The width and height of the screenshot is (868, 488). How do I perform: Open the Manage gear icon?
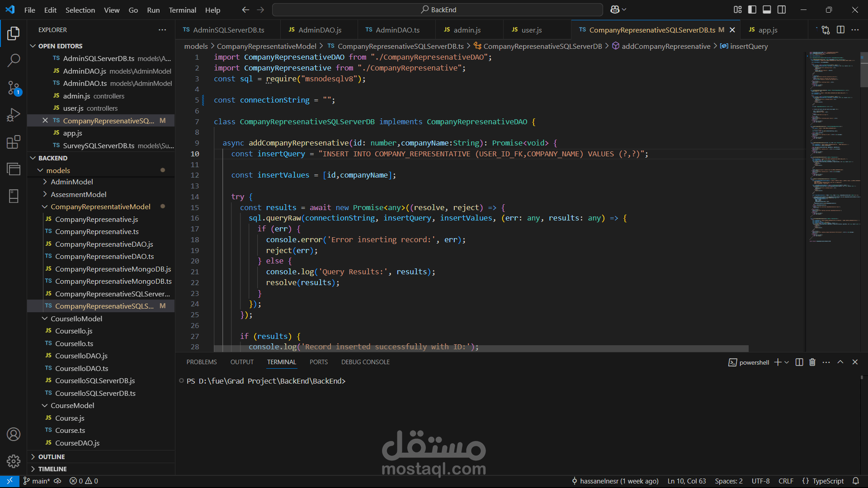click(x=14, y=461)
